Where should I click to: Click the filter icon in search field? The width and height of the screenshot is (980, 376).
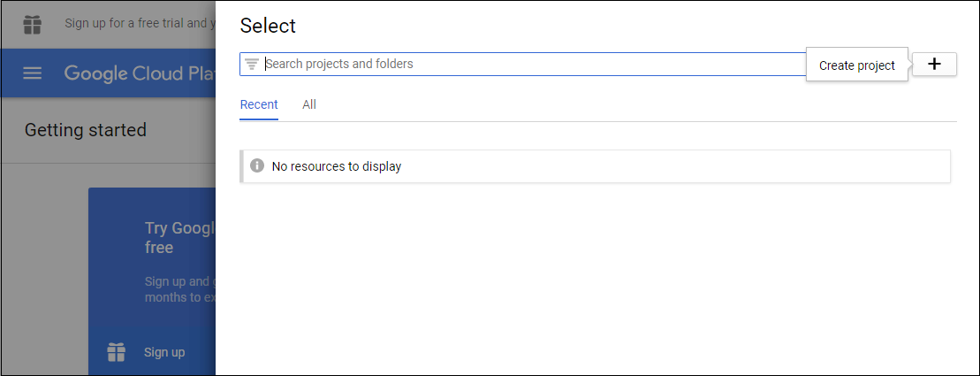click(252, 64)
